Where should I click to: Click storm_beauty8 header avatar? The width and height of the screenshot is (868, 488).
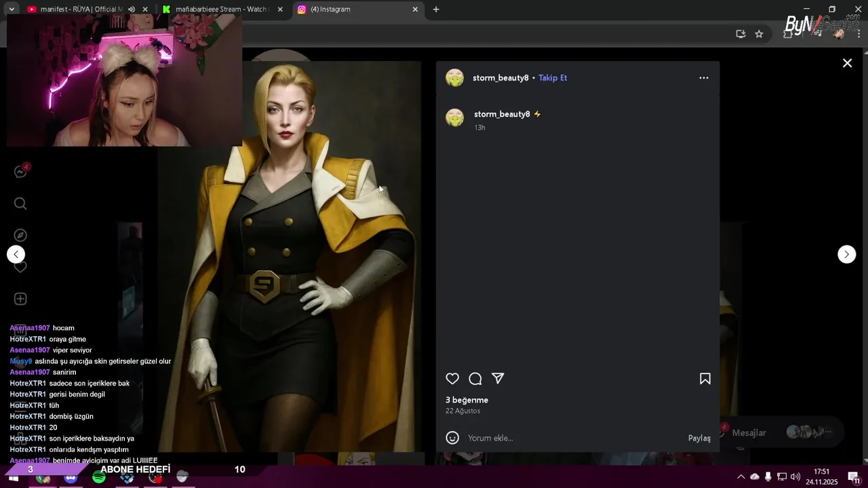click(454, 78)
